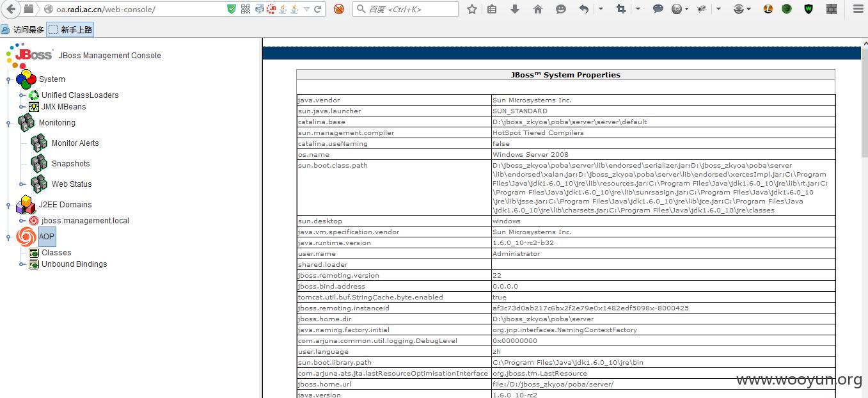Click the AOP spiral icon
The height and width of the screenshot is (398, 868).
click(x=26, y=237)
